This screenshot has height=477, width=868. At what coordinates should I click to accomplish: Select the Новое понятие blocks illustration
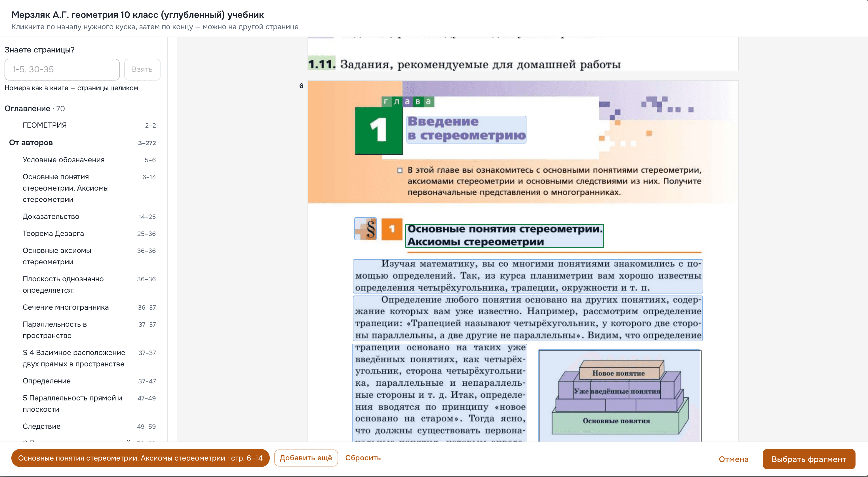tap(620, 396)
